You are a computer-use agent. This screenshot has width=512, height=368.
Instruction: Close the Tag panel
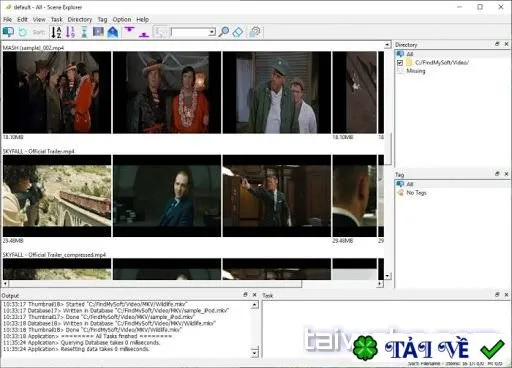pyautogui.click(x=506, y=174)
